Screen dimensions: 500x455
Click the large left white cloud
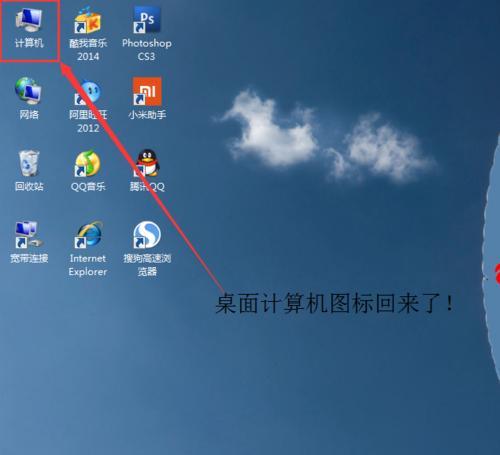click(271, 130)
